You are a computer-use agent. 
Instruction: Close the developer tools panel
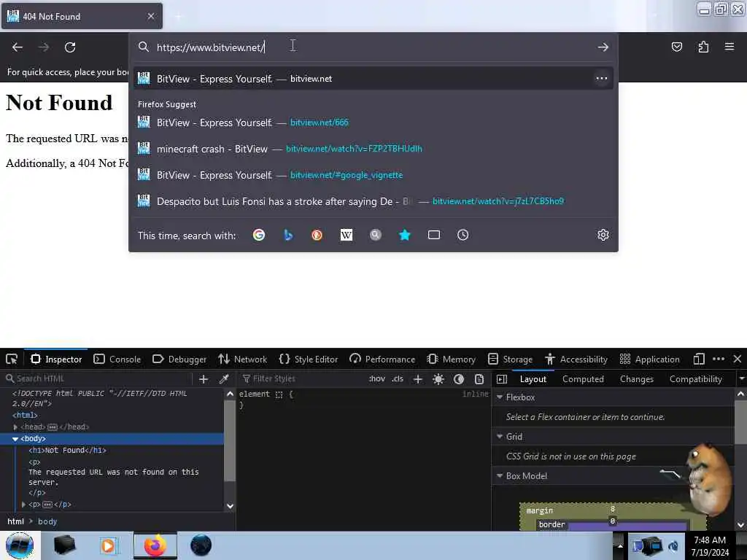click(x=737, y=359)
